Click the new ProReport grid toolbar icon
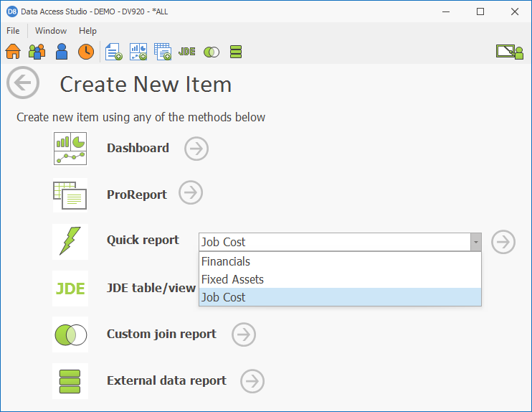The width and height of the screenshot is (532, 412). click(x=163, y=52)
